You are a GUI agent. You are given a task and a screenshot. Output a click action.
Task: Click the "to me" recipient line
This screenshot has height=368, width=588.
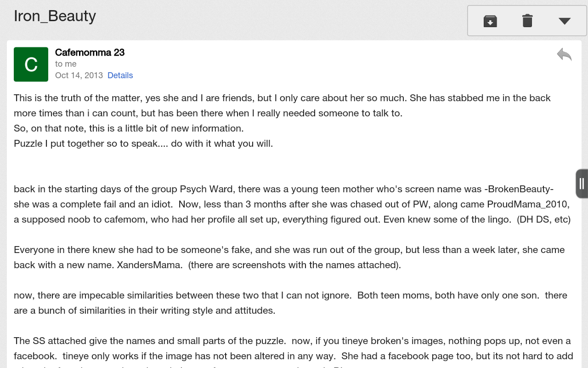pos(66,64)
